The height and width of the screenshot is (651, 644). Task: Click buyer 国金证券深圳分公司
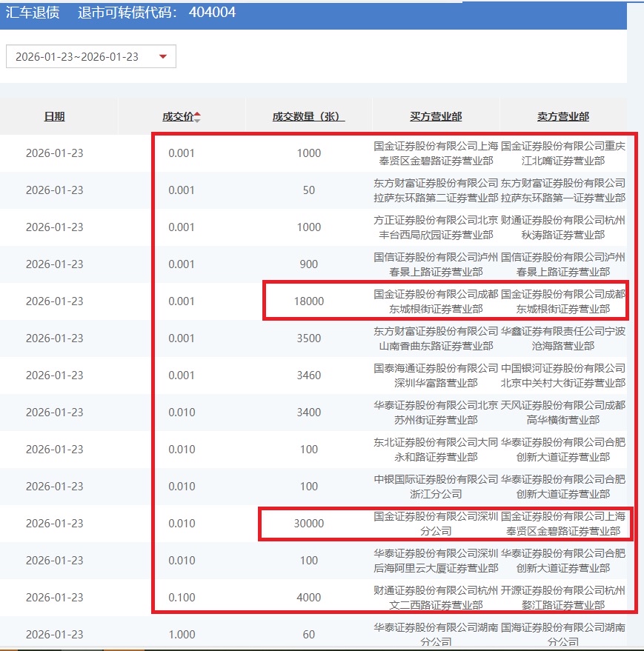click(436, 523)
